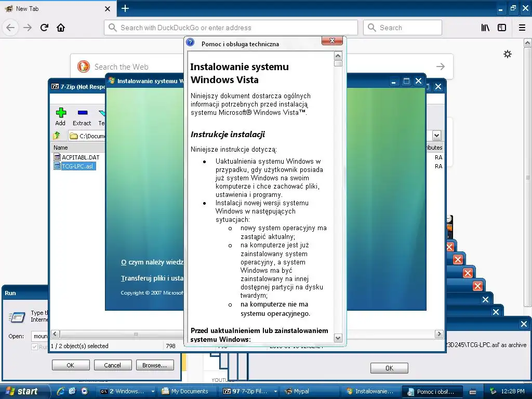The height and width of the screenshot is (399, 532).
Task: Click the help question mark icon
Action: 190,43
